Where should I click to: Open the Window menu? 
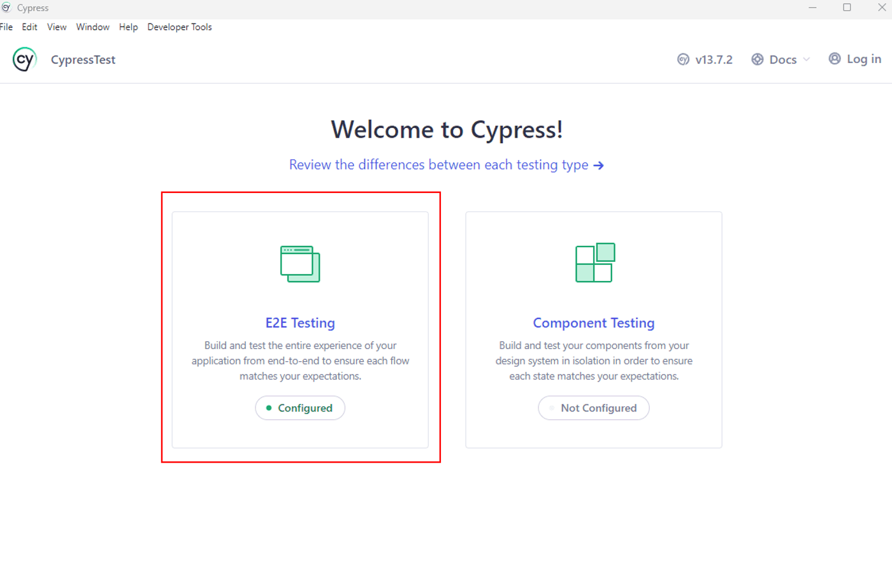pyautogui.click(x=93, y=27)
